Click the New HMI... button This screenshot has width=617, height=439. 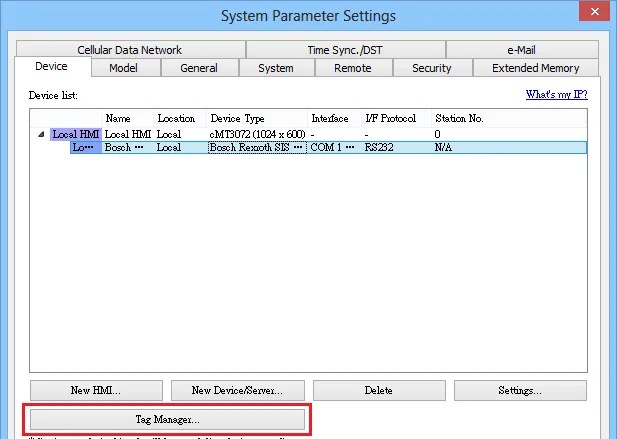96,390
